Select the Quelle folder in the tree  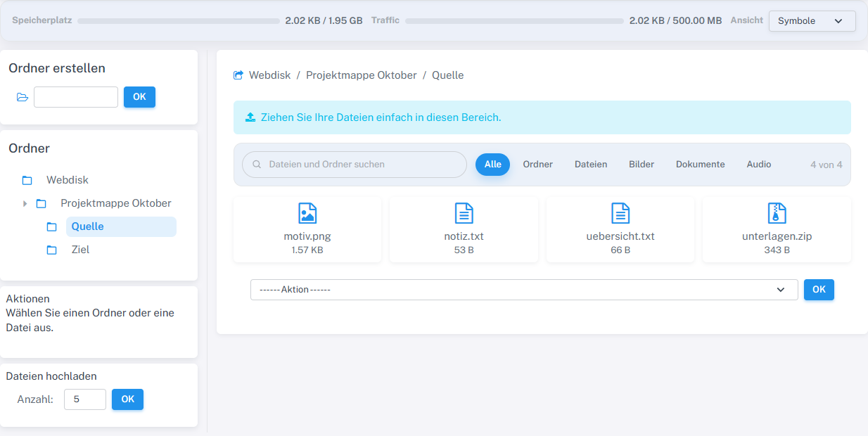121,226
